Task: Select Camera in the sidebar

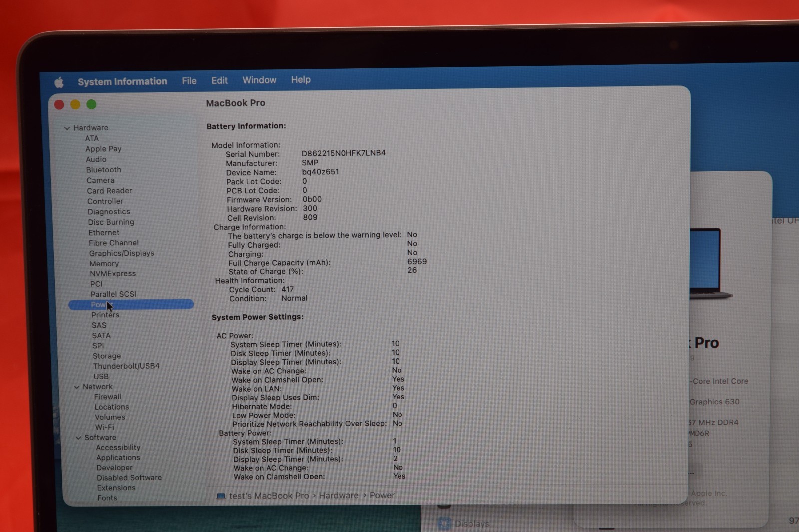Action: pyautogui.click(x=100, y=180)
